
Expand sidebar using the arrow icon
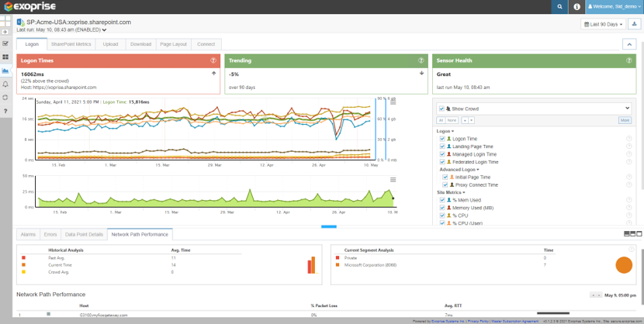point(5,32)
